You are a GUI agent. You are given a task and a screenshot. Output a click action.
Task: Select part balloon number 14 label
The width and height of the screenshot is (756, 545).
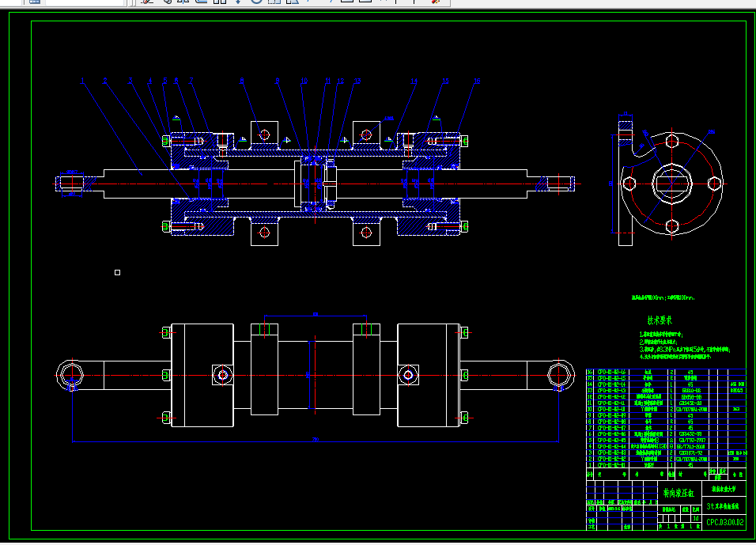(414, 81)
